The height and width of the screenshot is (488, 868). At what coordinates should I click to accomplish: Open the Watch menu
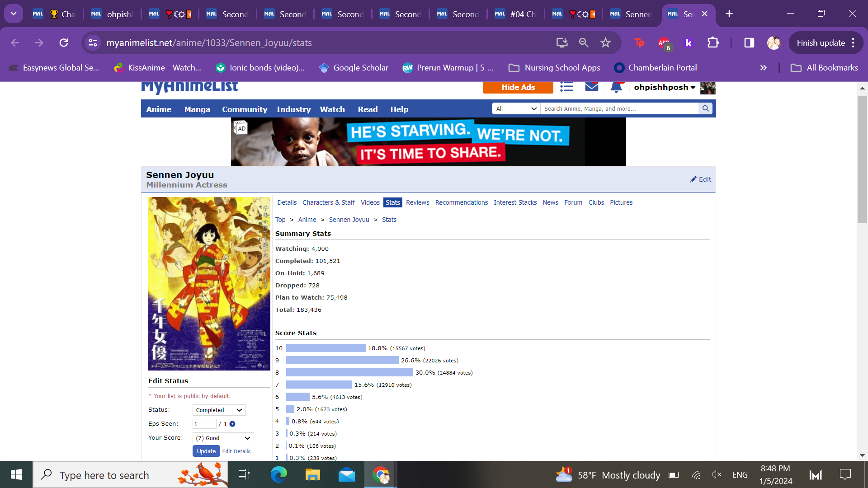tap(332, 109)
